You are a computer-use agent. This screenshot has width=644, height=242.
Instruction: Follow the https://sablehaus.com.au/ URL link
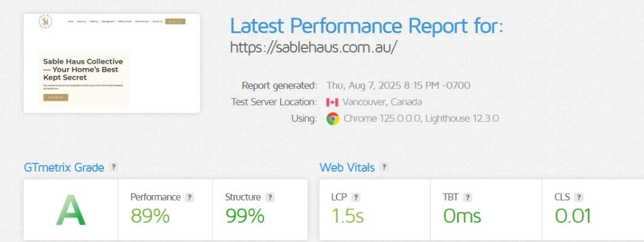313,48
